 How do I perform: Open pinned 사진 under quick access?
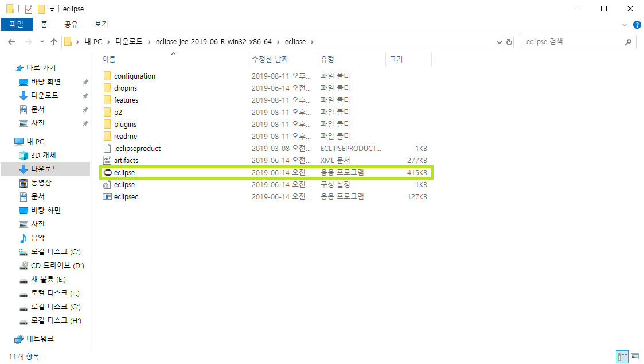click(37, 123)
